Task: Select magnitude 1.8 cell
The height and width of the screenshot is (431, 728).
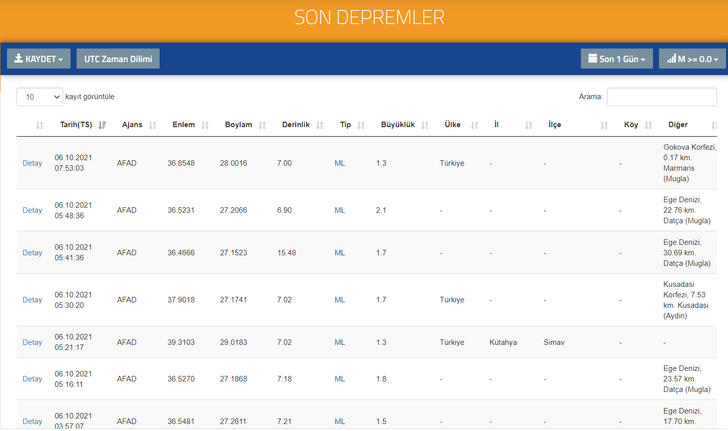Action: tap(381, 379)
